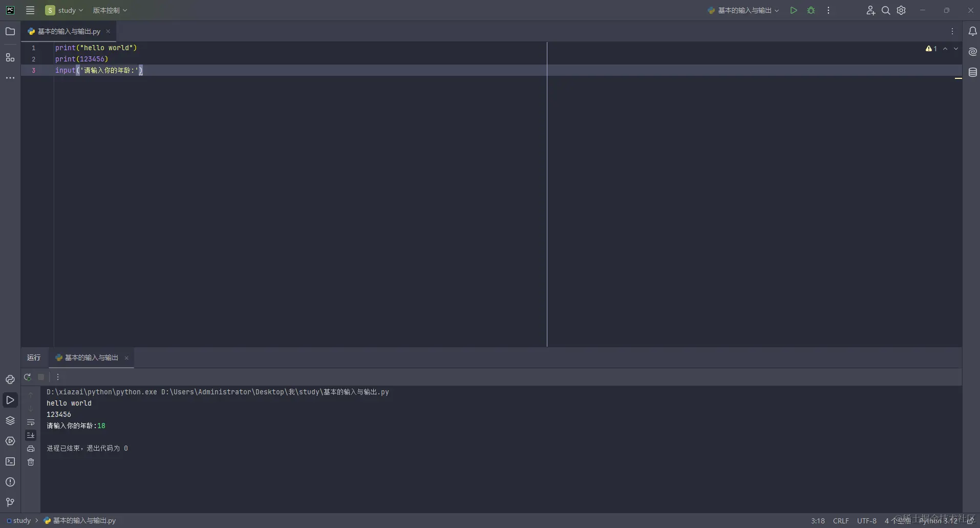Open the main hamburger menu
The image size is (980, 528).
tap(30, 10)
